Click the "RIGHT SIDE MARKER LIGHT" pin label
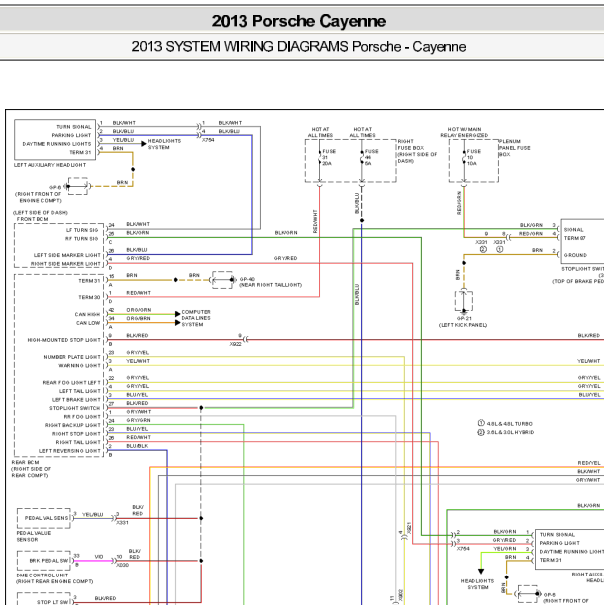The image size is (604, 605). (x=66, y=264)
